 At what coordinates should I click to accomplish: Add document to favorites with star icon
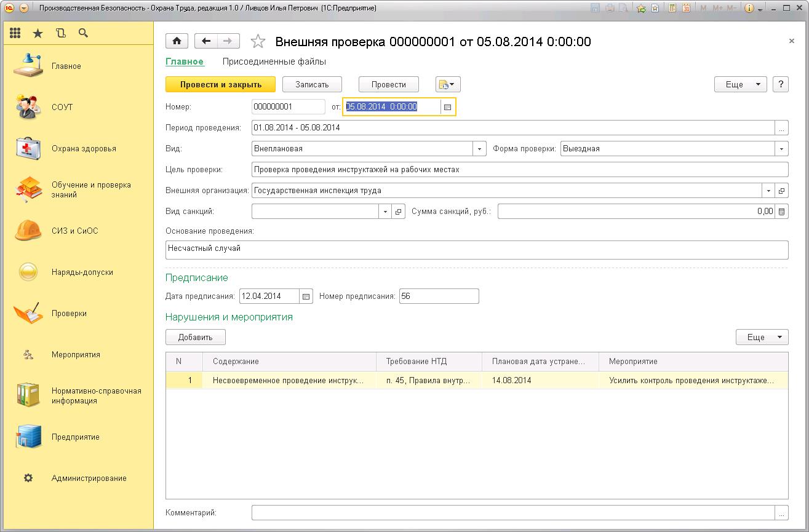pyautogui.click(x=258, y=42)
